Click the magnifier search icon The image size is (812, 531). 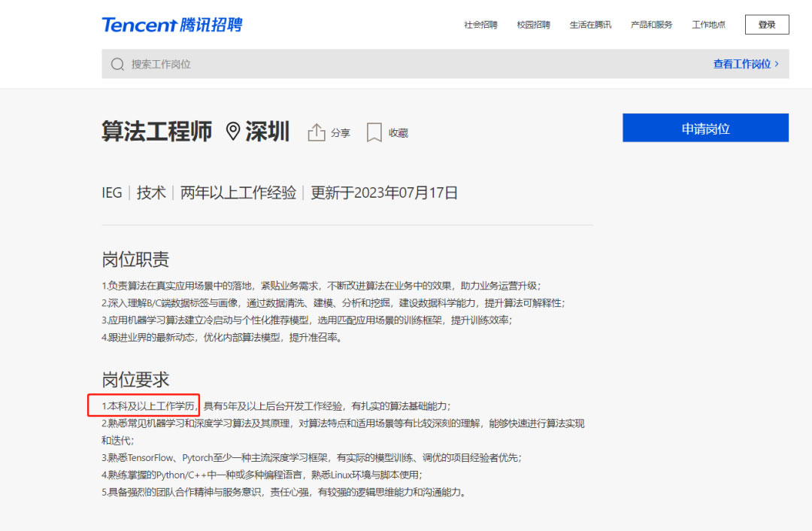tap(117, 64)
